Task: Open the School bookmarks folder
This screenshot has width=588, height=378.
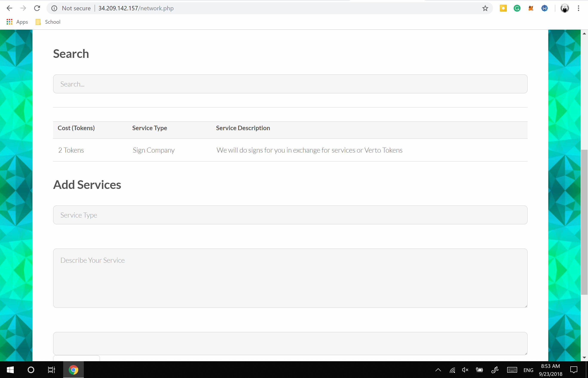Action: click(x=48, y=22)
